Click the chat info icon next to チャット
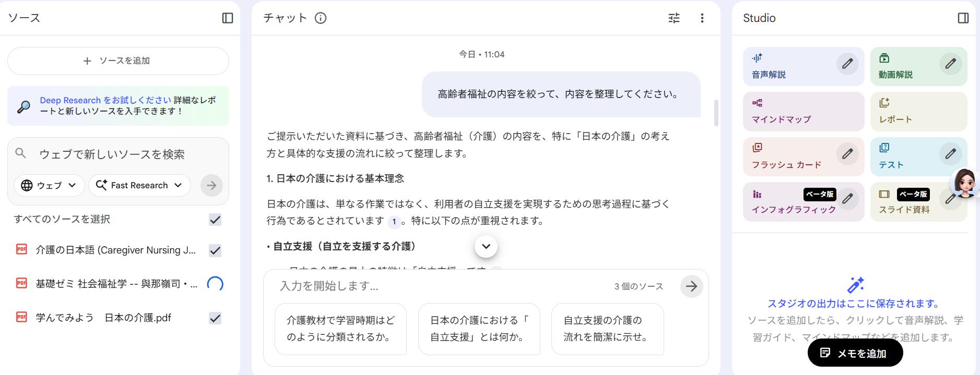 click(x=321, y=18)
